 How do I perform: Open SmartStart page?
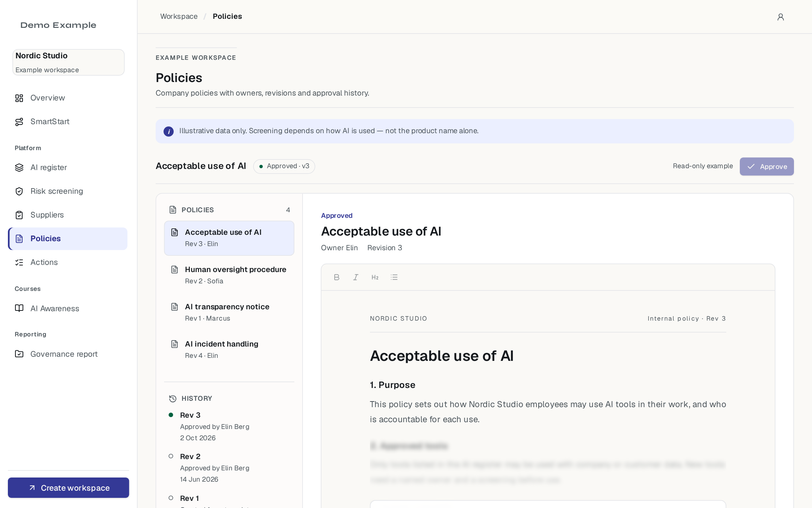[x=68, y=122]
